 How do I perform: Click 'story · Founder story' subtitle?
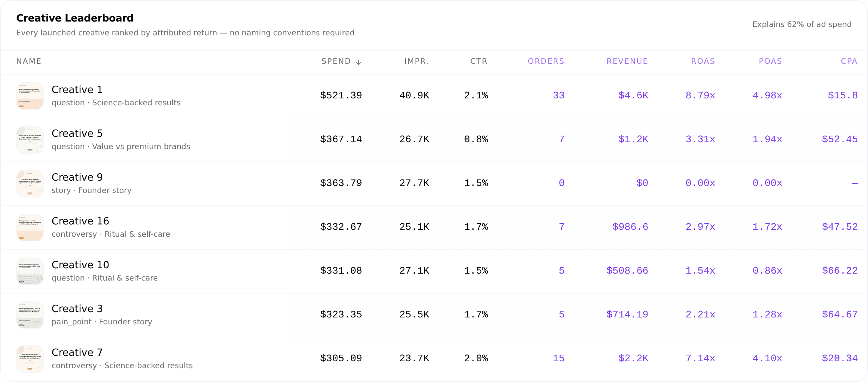tap(92, 191)
